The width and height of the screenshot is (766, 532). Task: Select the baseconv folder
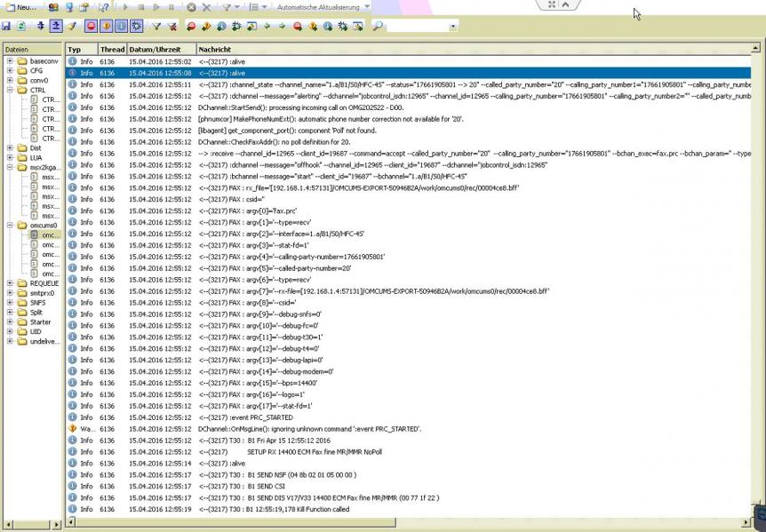[44, 61]
